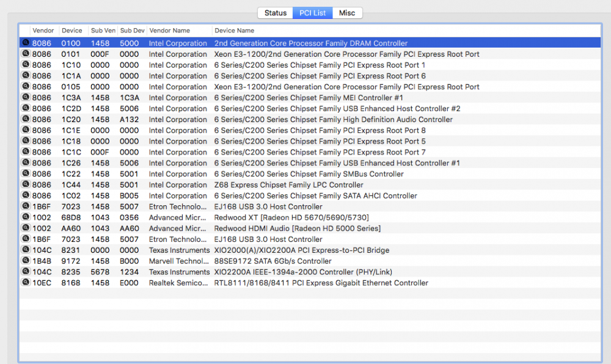This screenshot has height=364, width=611.
Task: Click the sub vendor cell 5678
Action: [x=100, y=272]
